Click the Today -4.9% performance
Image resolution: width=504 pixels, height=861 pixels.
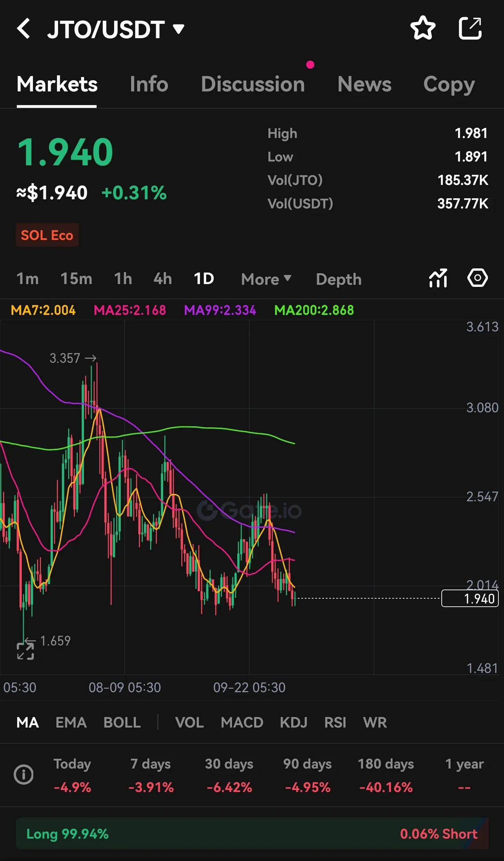point(72,775)
